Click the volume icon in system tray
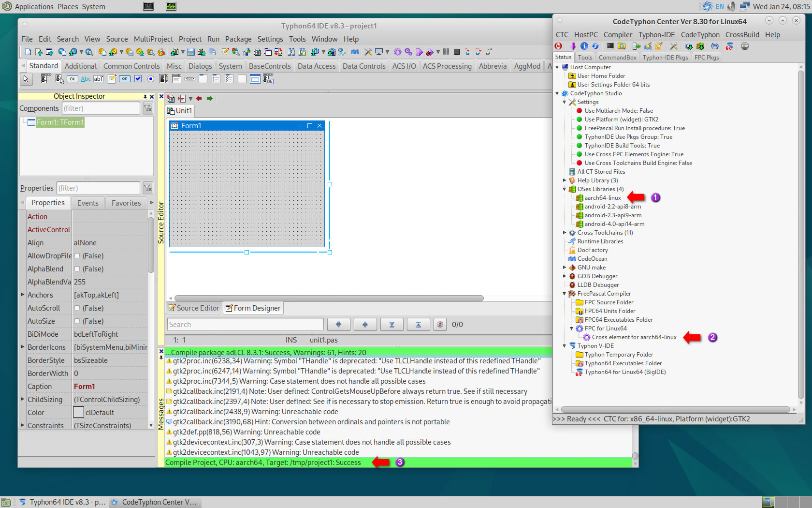The height and width of the screenshot is (508, 812). pyautogui.click(x=730, y=6)
